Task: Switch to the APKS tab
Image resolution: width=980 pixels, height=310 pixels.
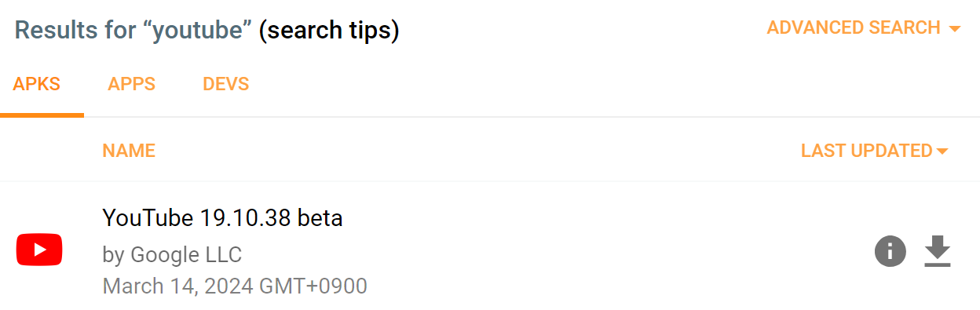Action: (x=37, y=84)
